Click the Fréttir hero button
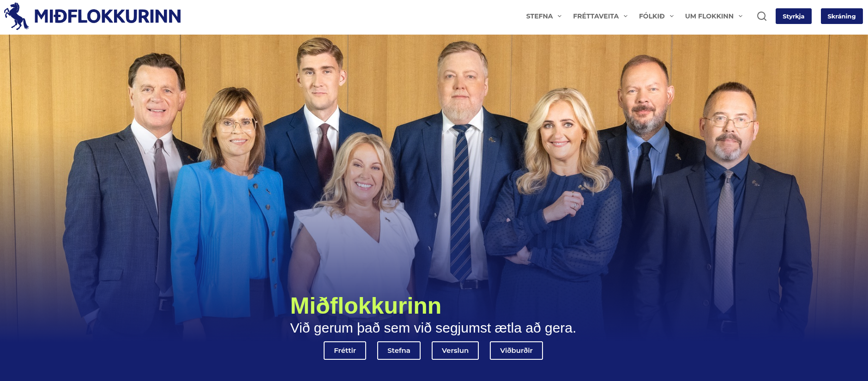The width and height of the screenshot is (868, 381). tap(345, 351)
